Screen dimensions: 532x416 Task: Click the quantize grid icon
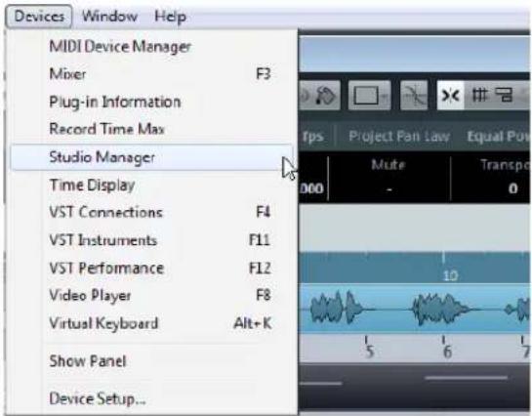coord(504,96)
